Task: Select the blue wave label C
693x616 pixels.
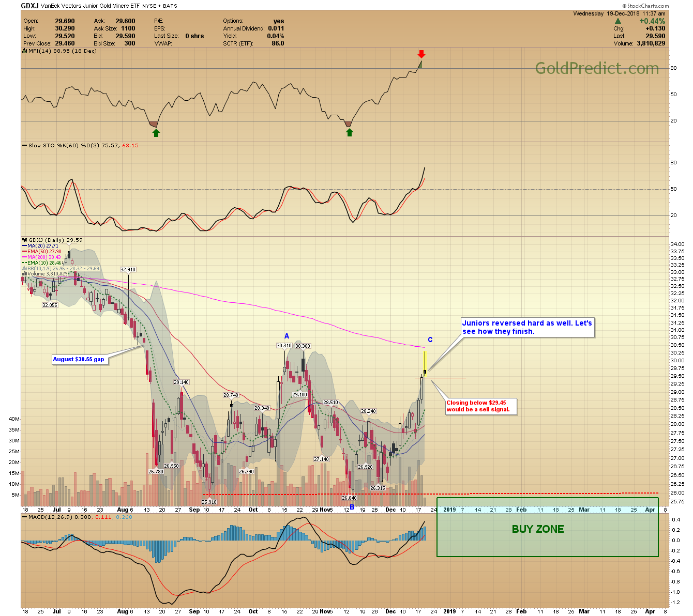Action: coord(430,340)
